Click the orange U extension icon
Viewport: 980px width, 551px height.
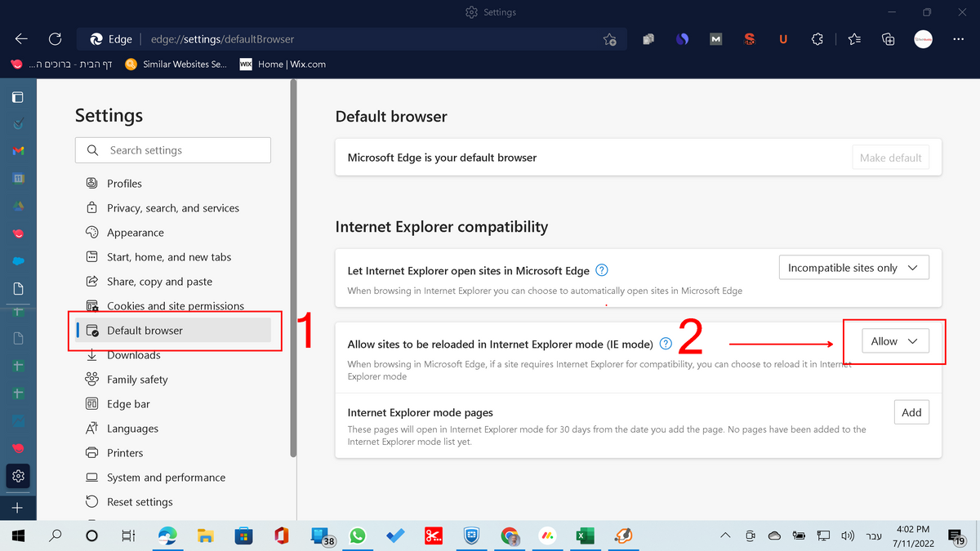pos(783,38)
